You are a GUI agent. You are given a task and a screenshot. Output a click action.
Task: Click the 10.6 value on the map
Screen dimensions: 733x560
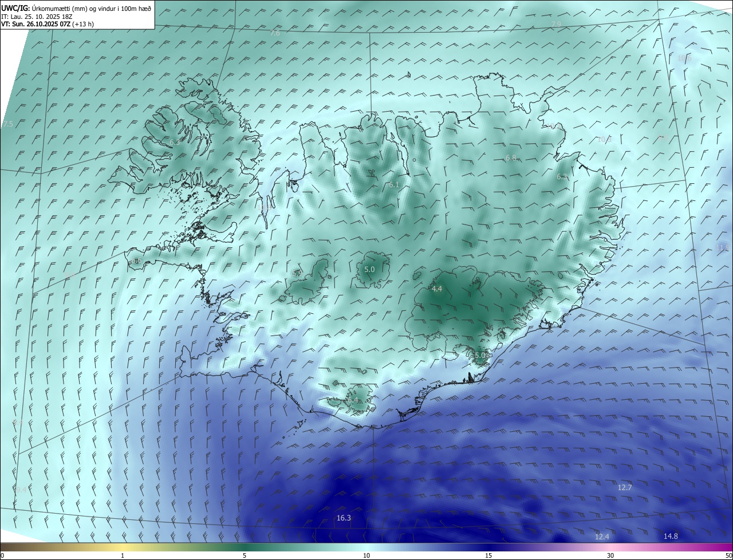[x=684, y=58]
